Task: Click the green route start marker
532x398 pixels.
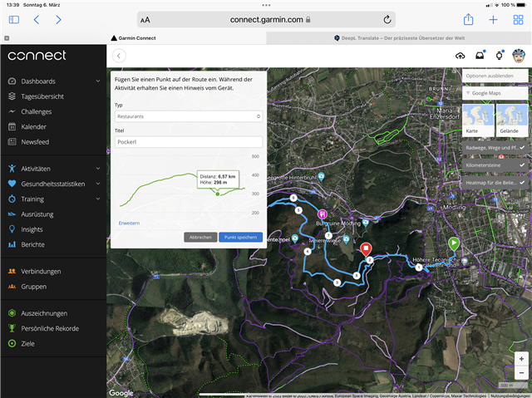Action: pyautogui.click(x=454, y=243)
